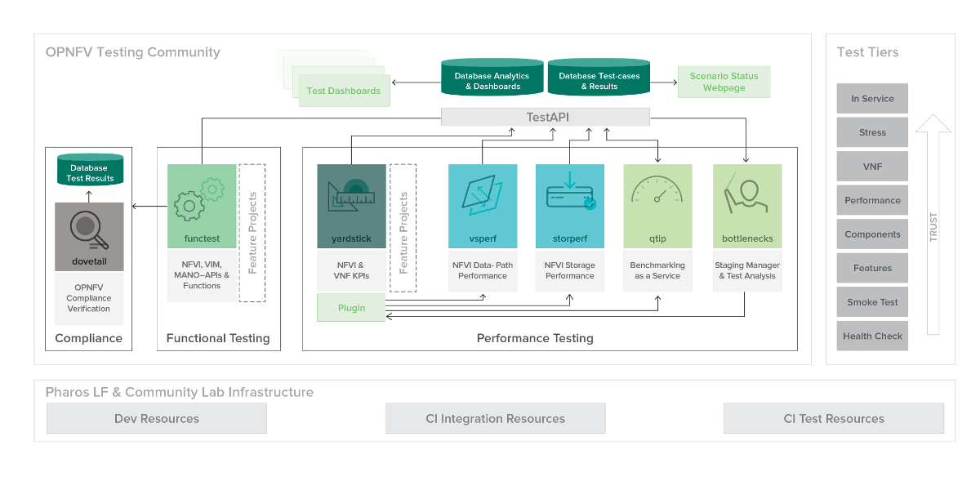The height and width of the screenshot is (490, 980).
Task: Click the dovetail magnifying glass icon
Action: 89,229
